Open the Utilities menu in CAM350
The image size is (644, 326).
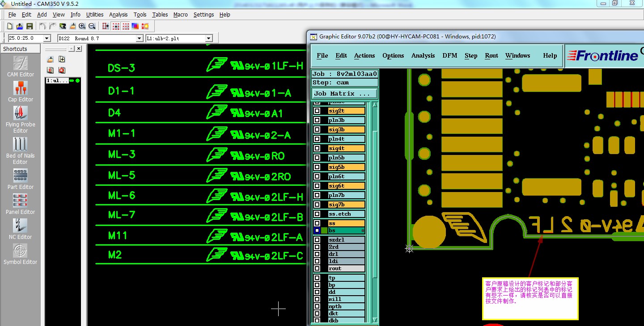coord(95,14)
